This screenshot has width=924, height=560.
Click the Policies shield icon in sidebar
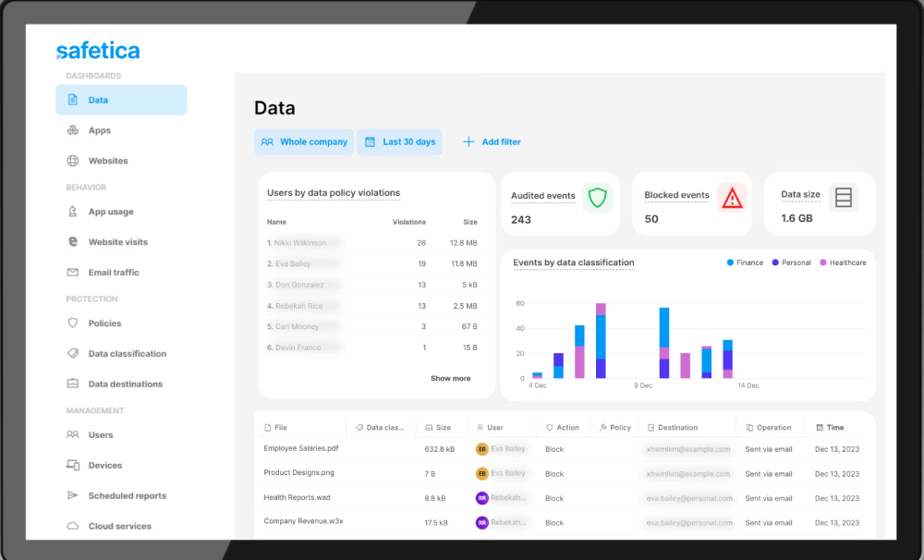pos(73,323)
